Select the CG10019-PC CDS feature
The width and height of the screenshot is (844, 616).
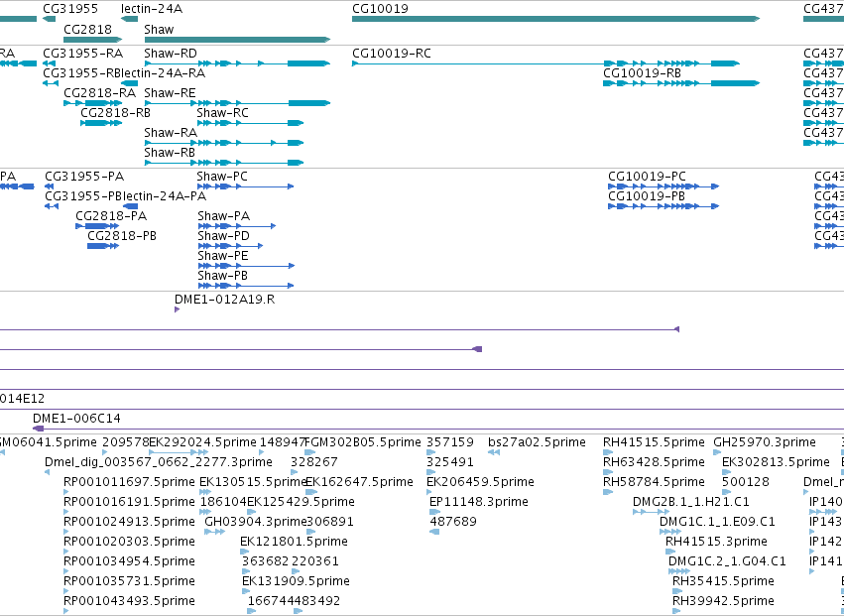pyautogui.click(x=663, y=186)
